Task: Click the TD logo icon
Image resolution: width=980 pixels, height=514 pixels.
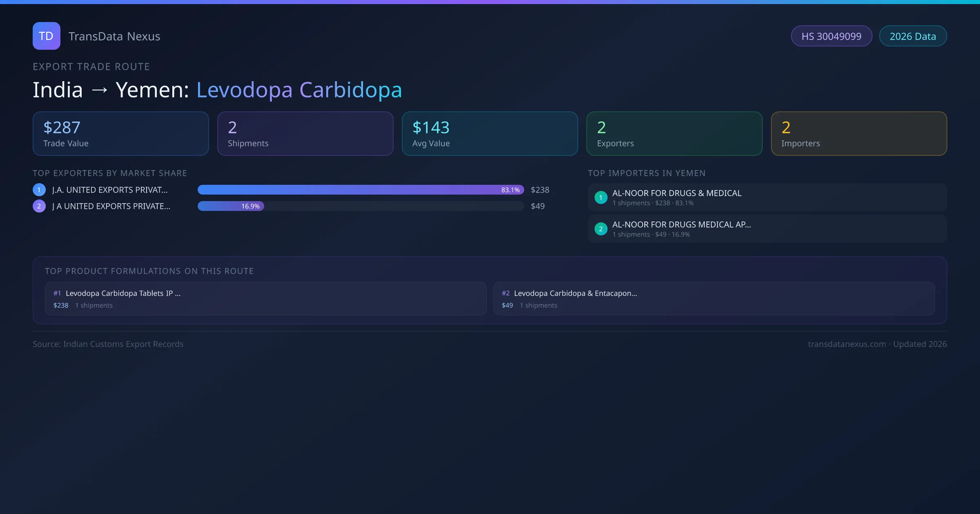Action: [x=46, y=36]
